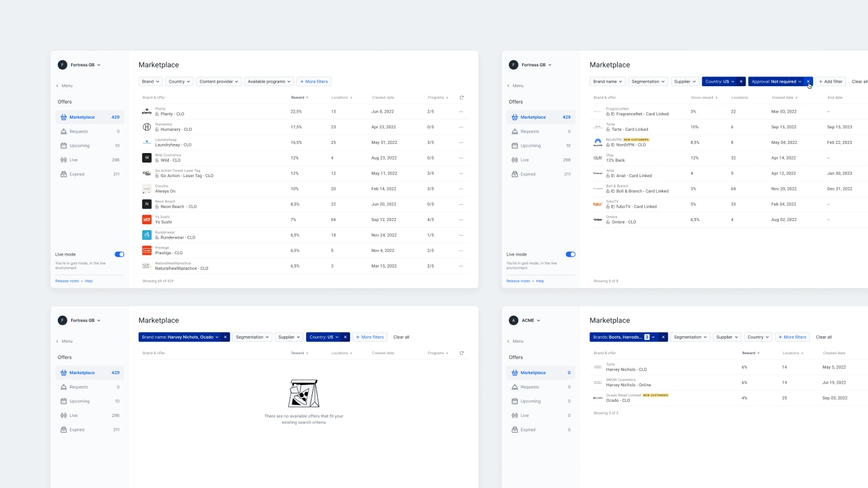Sort Programs column in the Planty table
Viewport: 868px width, 488px height.
click(x=438, y=98)
